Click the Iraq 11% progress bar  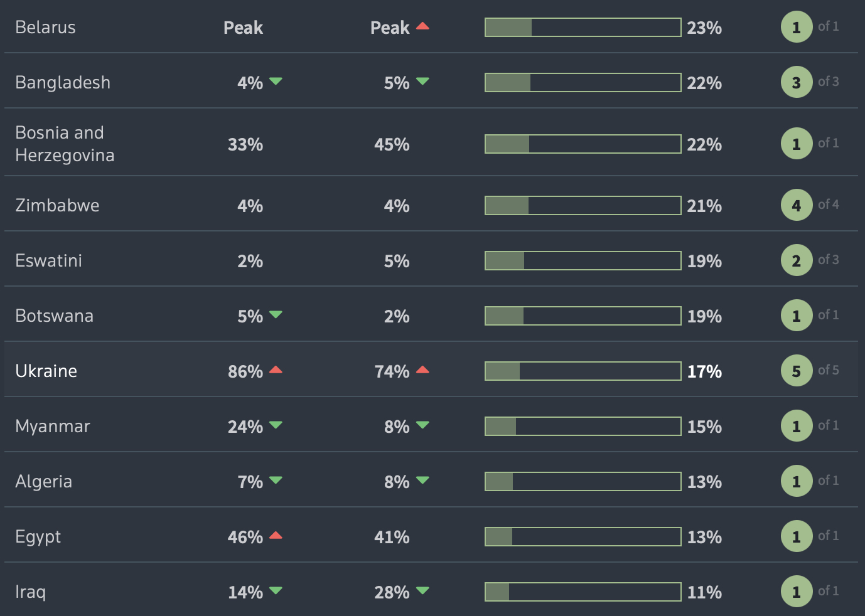[x=583, y=592]
